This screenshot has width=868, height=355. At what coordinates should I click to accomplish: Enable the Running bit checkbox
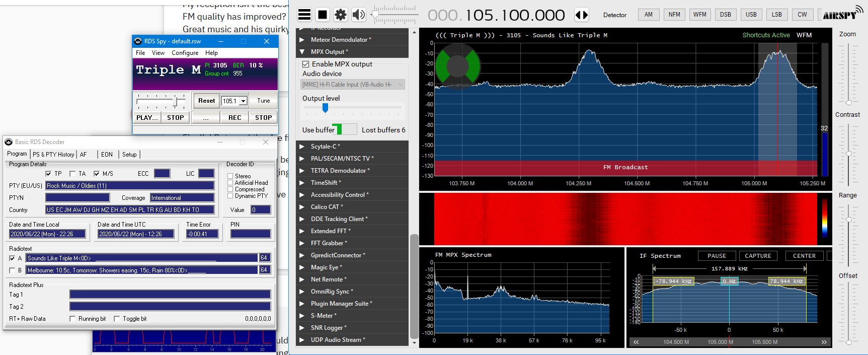tap(72, 319)
